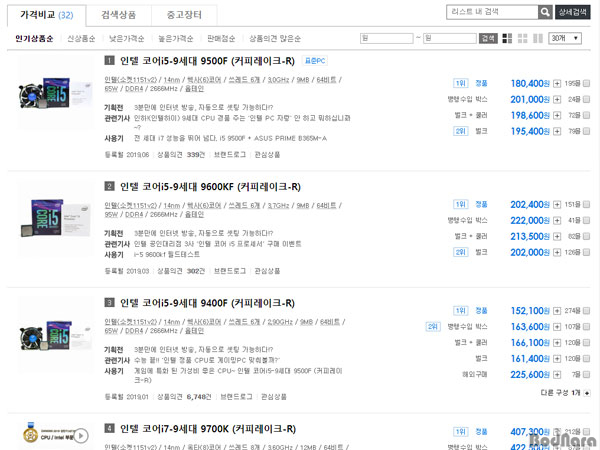The width and height of the screenshot is (600, 450).
Task: Play the video on the 9700K thumbnail
Action: tap(81, 435)
